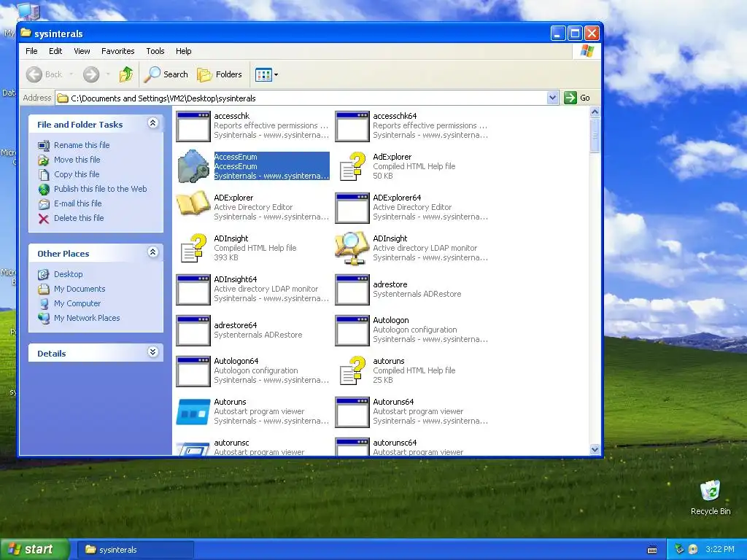Expand the Details panel
The height and width of the screenshot is (560, 747).
coord(152,352)
